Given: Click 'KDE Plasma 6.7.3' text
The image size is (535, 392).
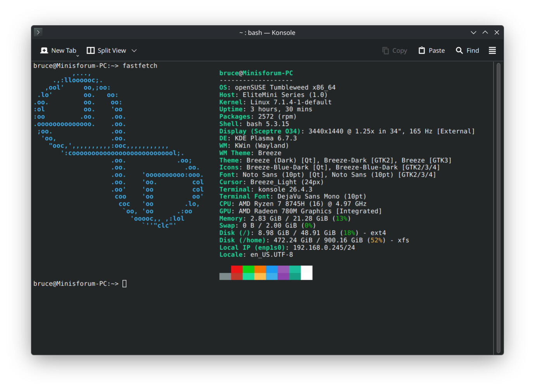Looking at the screenshot, I should click(x=266, y=138).
